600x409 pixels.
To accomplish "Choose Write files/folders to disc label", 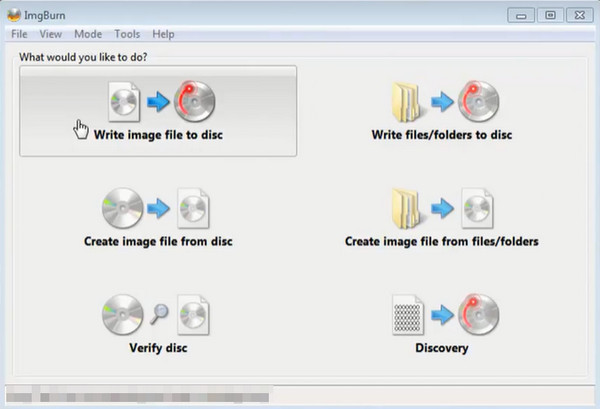I will 442,135.
